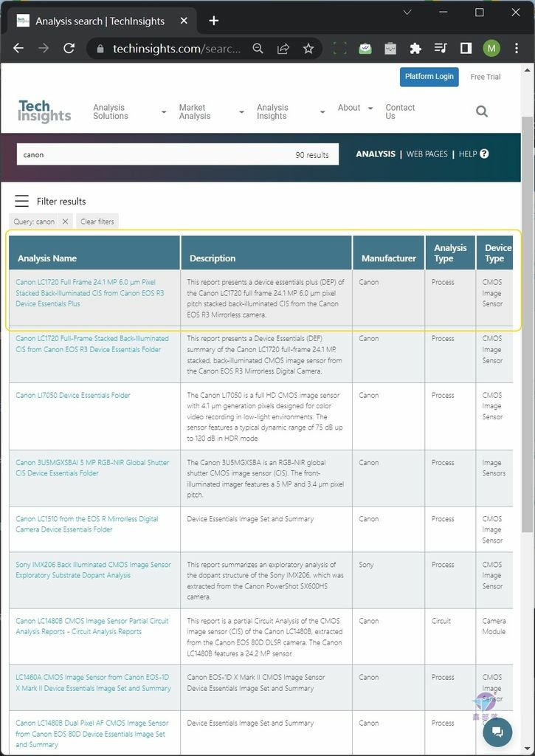The height and width of the screenshot is (756, 535).
Task: Open Canon LC1720 Full-Frame Device Essentials Folder link
Action: coord(92,344)
